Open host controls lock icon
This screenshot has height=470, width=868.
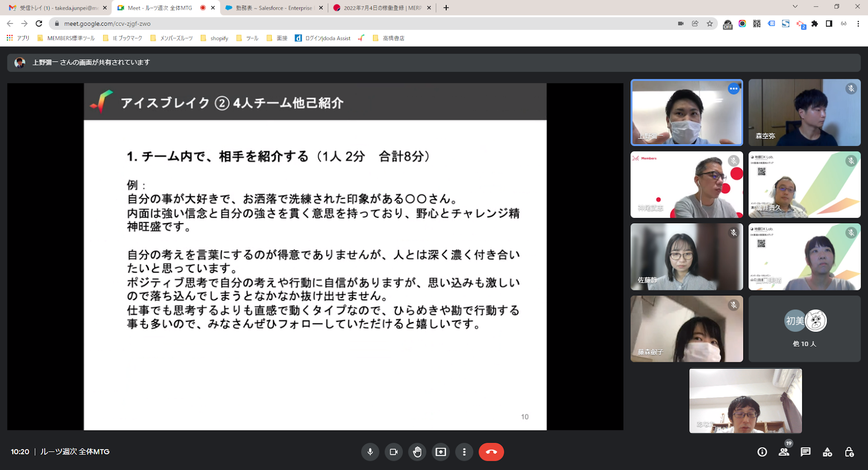[x=849, y=452]
